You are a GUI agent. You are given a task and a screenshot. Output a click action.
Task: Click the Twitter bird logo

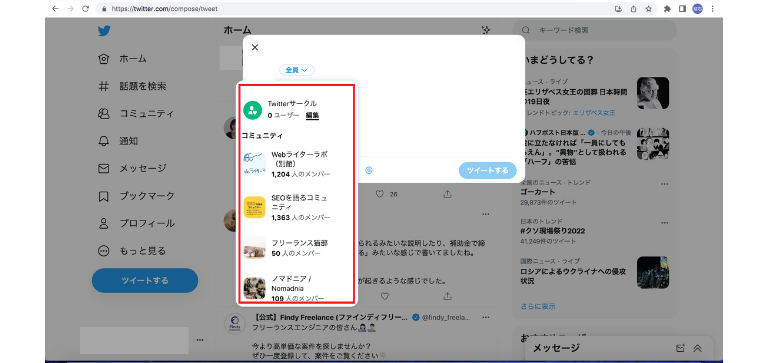tap(103, 31)
